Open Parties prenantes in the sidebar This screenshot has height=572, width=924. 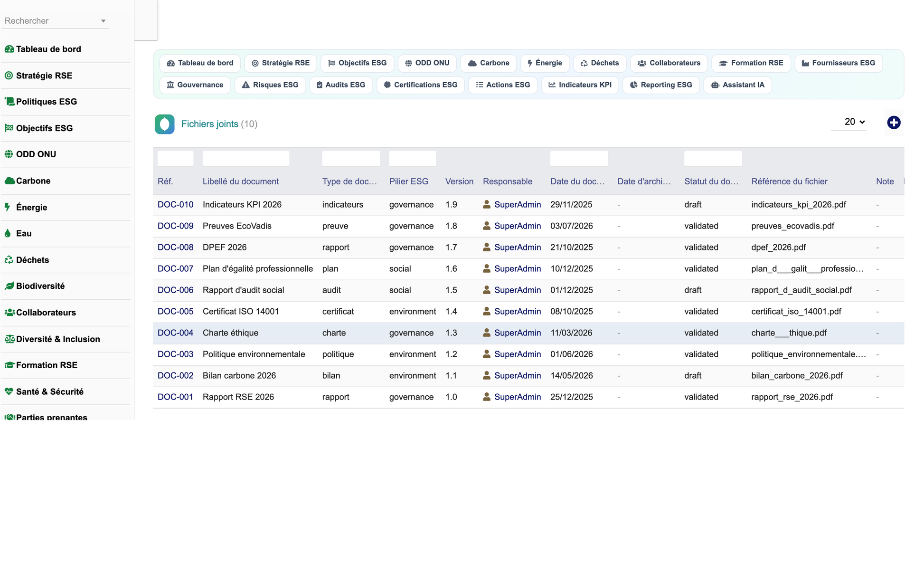coord(51,417)
